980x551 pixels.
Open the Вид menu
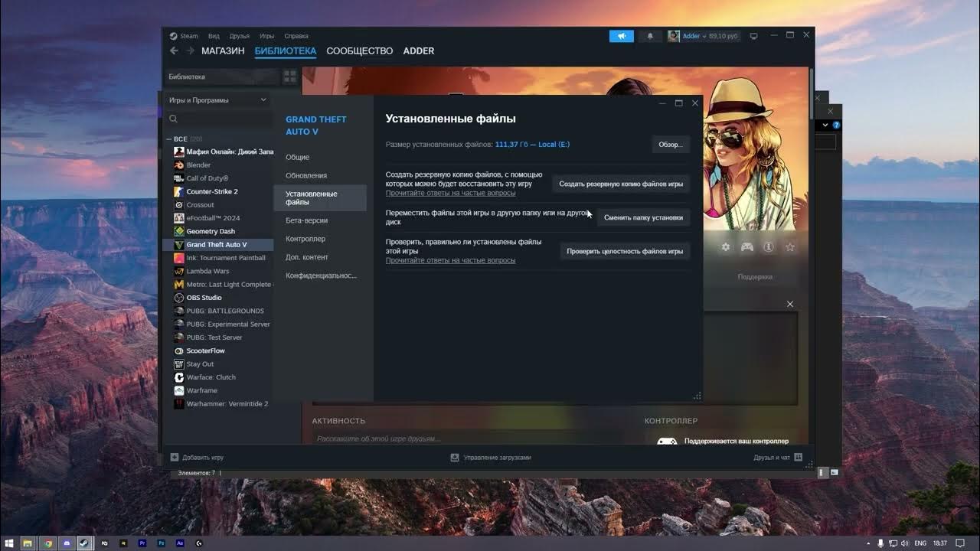click(214, 36)
